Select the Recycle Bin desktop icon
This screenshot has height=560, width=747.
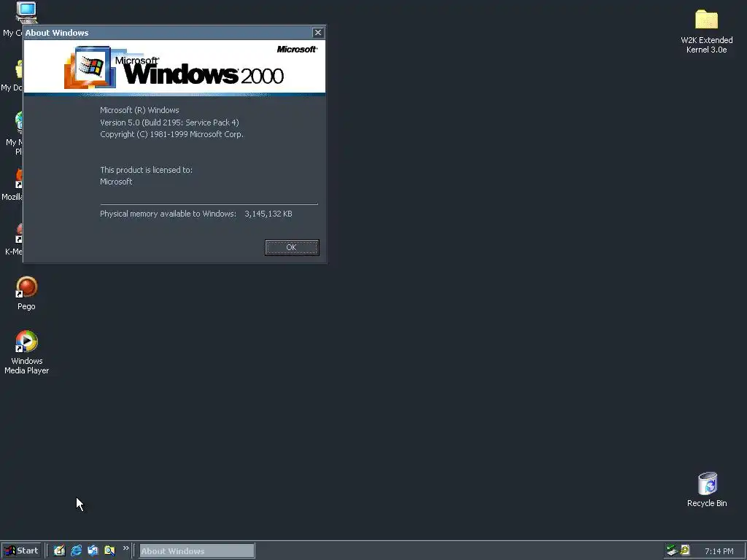(x=707, y=489)
